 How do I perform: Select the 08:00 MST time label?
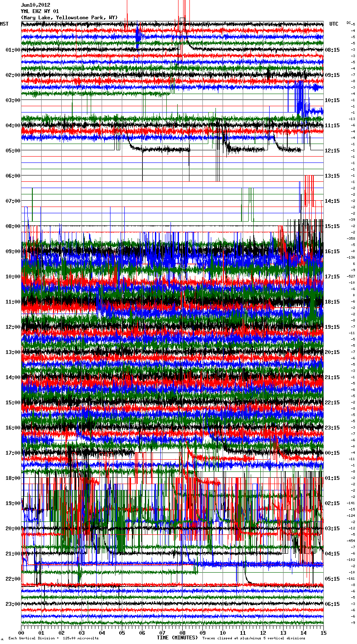pos(13,226)
